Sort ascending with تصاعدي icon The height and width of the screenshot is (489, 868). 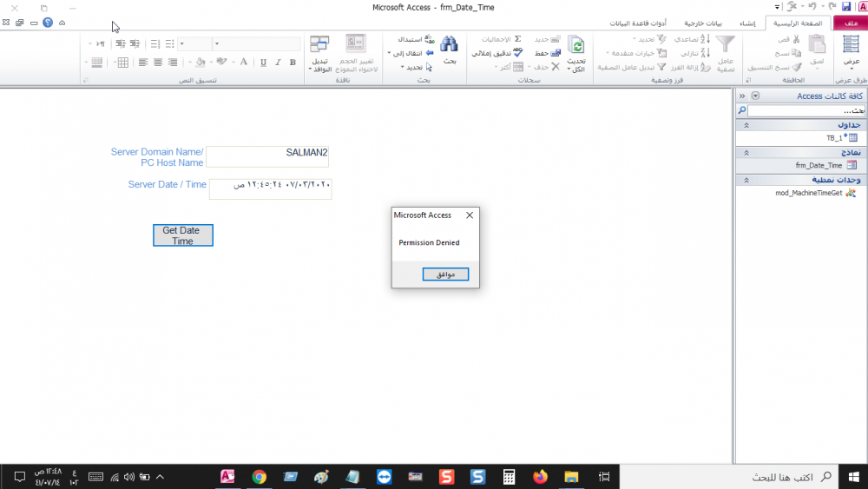tap(705, 39)
